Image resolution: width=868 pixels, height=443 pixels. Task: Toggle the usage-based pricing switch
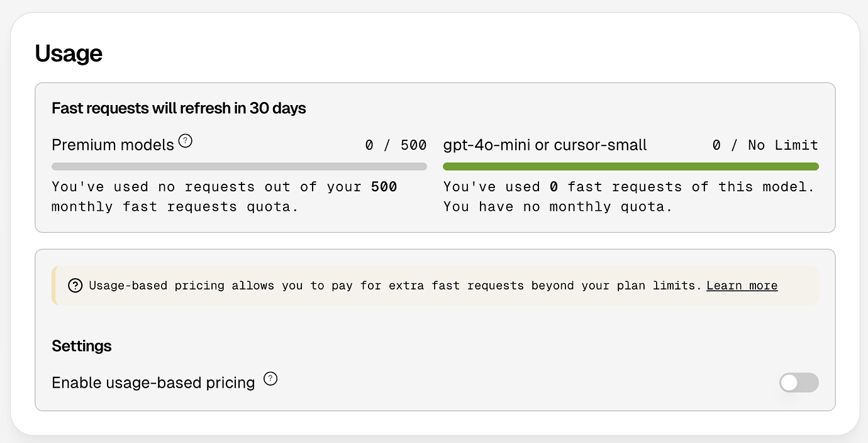tap(798, 382)
